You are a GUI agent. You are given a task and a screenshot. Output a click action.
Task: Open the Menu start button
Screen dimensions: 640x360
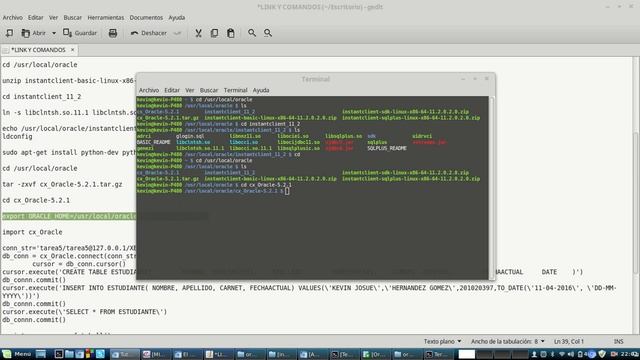[x=16, y=354]
